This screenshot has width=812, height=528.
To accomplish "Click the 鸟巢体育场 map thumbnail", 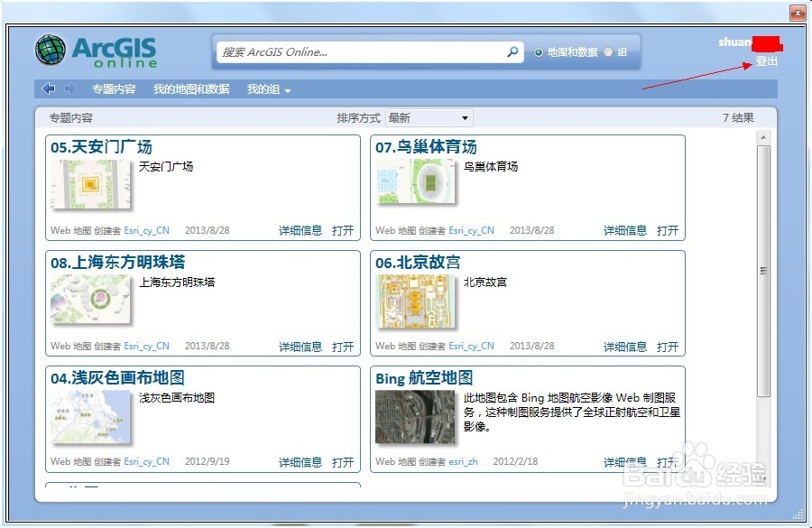I will point(415,181).
